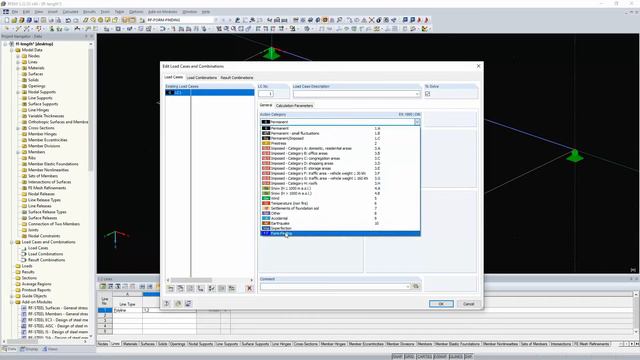Expand the Nodes tree node
Image resolution: width=640 pixels, height=360 pixels.
[x=18, y=56]
